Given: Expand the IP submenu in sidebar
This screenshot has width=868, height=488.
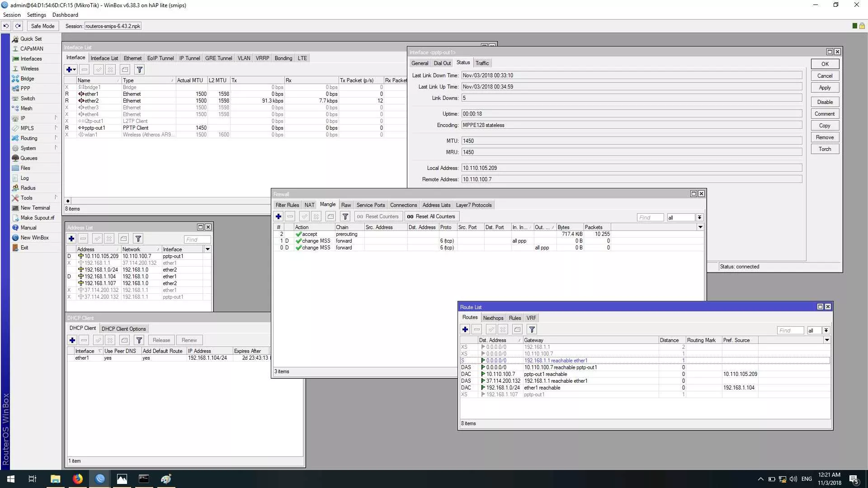Looking at the screenshot, I should 35,118.
